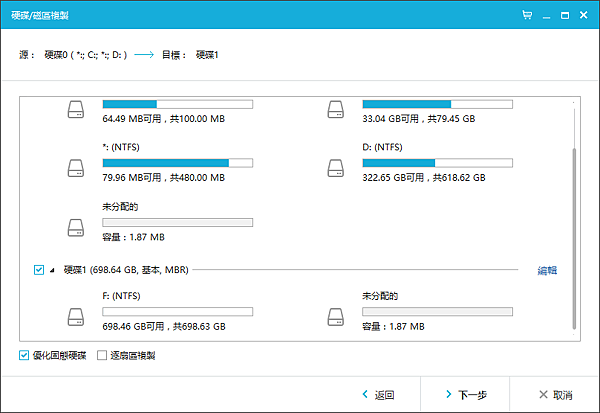Cancel the clone with 取消 button

tap(555, 394)
